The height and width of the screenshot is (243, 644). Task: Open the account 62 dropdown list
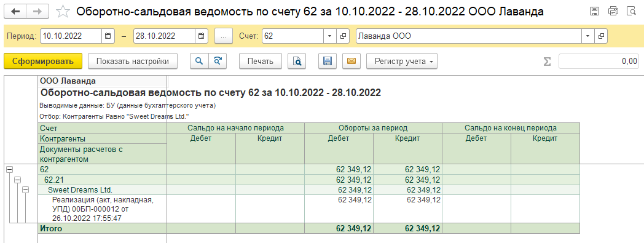(x=330, y=36)
